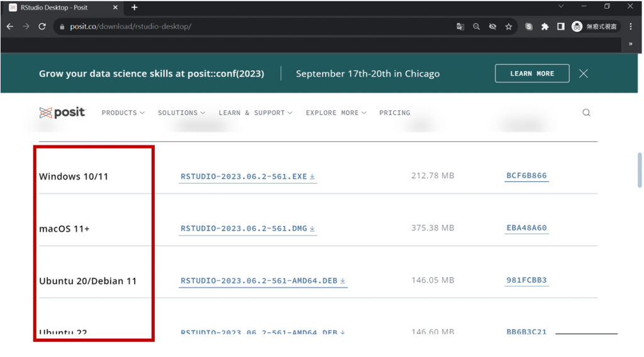Go back using browser back arrow
644x357 pixels.
click(10, 26)
